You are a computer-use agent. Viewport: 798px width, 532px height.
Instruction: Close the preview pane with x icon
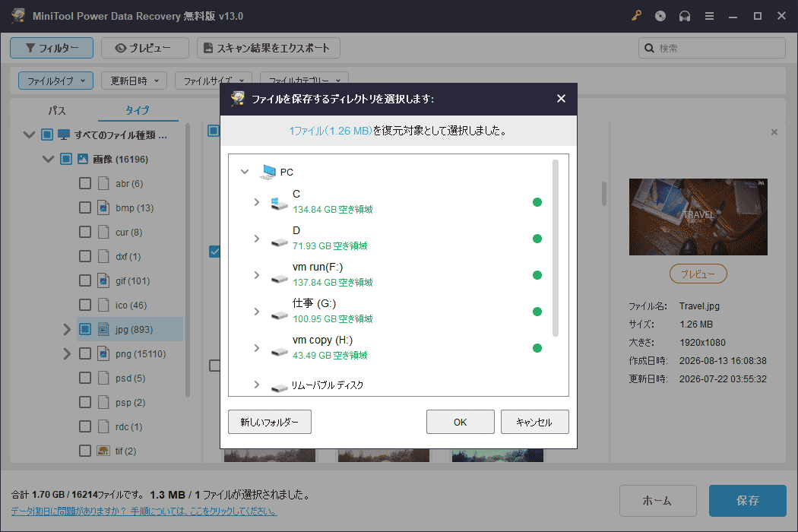pos(774,132)
